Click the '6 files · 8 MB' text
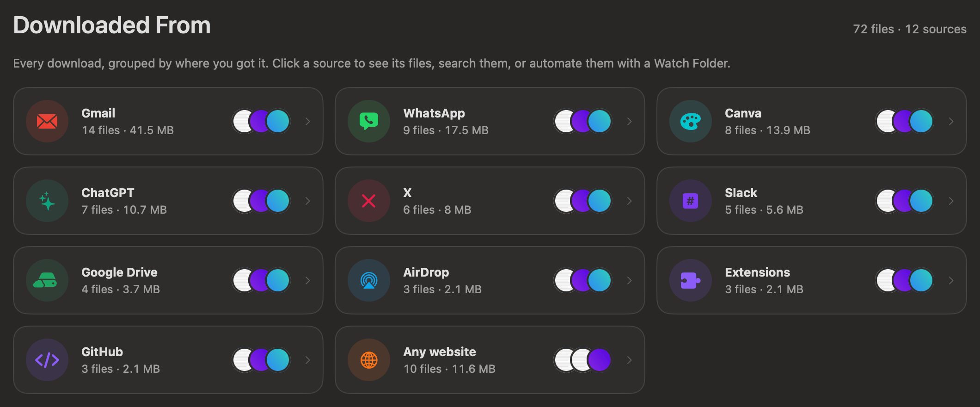The height and width of the screenshot is (407, 980). (437, 210)
